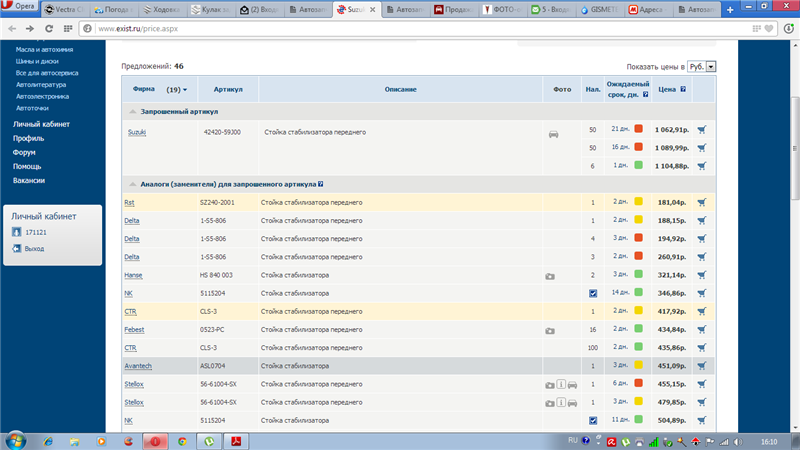Viewport: 800px width, 450px height.
Task: Open the Руб. currency dropdown
Action: pyautogui.click(x=702, y=66)
